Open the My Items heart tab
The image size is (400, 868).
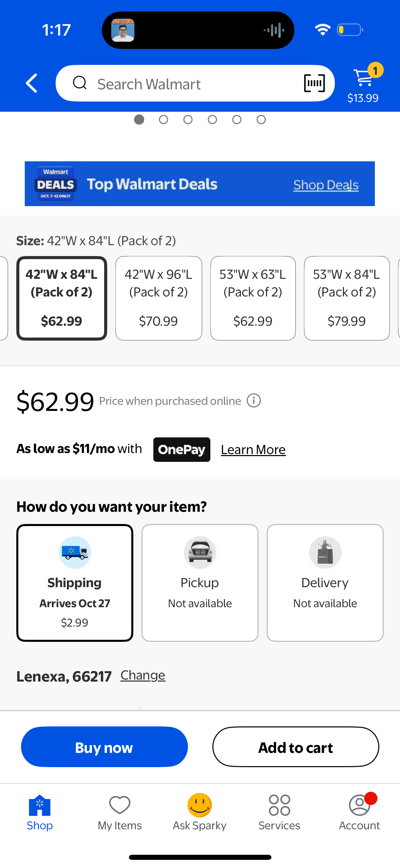click(119, 812)
